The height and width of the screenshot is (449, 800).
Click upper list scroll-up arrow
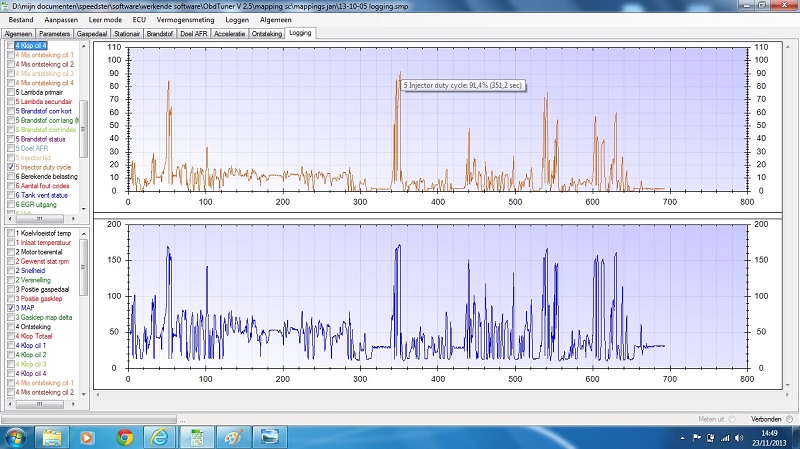pyautogui.click(x=84, y=46)
